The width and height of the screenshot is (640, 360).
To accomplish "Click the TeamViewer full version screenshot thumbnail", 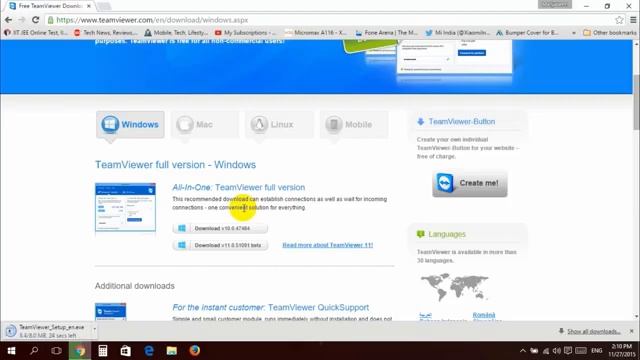I will 125,208.
